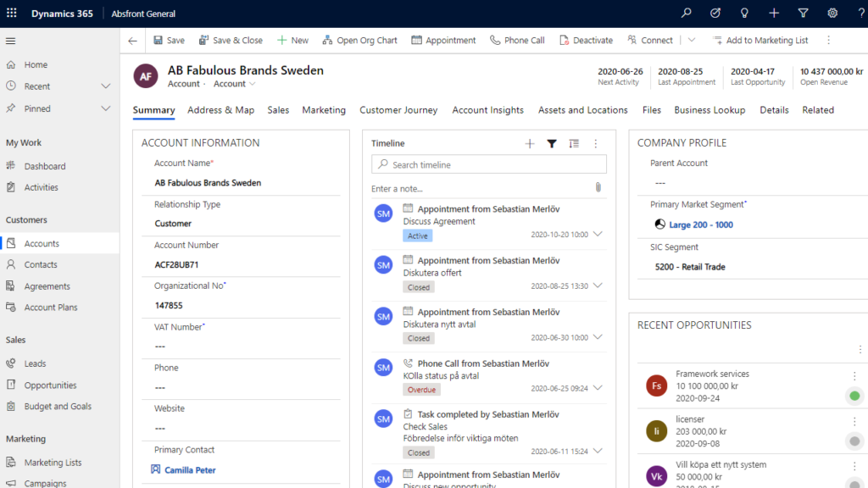The height and width of the screenshot is (488, 868).
Task: Deactivate this account
Action: point(587,41)
